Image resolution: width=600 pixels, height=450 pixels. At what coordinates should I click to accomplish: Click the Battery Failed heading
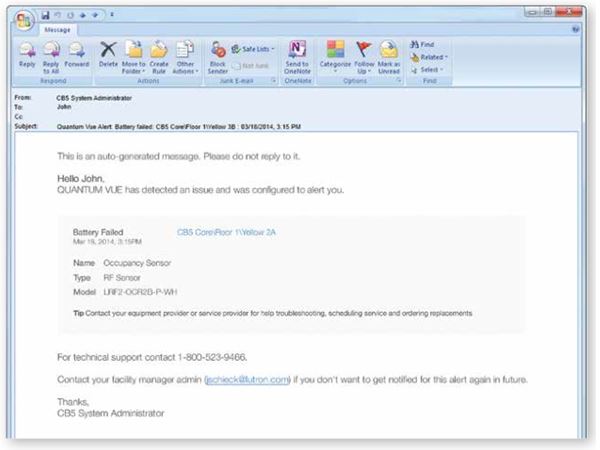[98, 232]
